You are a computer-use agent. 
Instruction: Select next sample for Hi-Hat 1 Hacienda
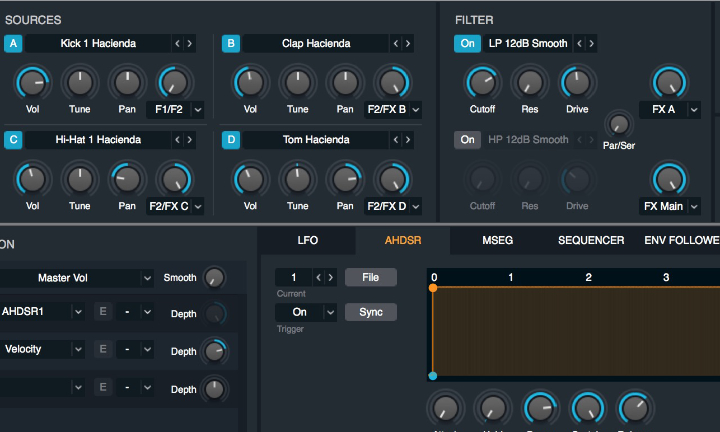[190, 140]
